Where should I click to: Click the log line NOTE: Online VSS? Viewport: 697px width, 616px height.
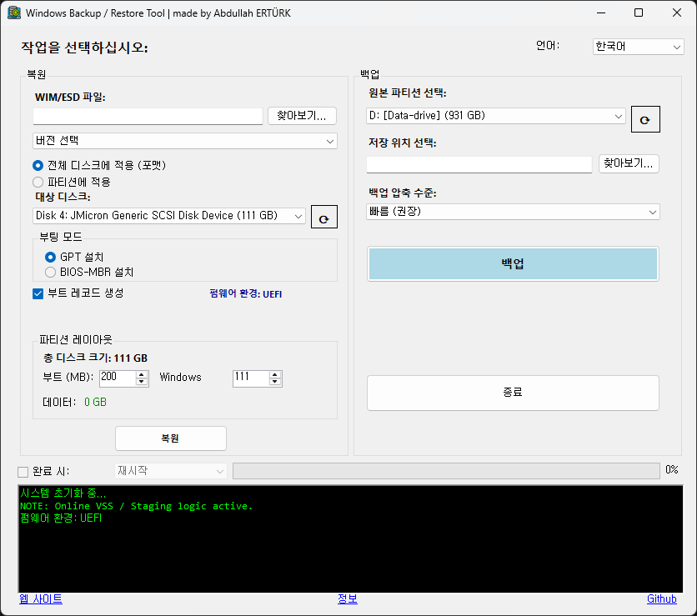click(x=137, y=506)
